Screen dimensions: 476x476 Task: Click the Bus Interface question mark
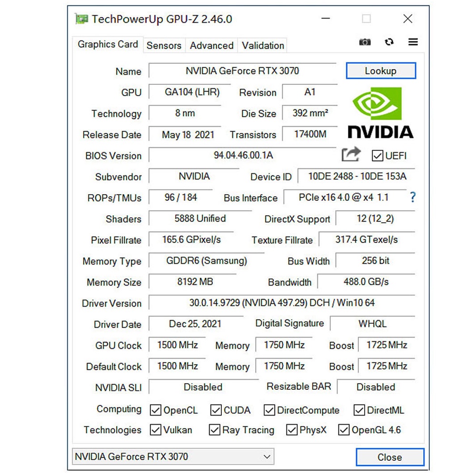(x=412, y=197)
